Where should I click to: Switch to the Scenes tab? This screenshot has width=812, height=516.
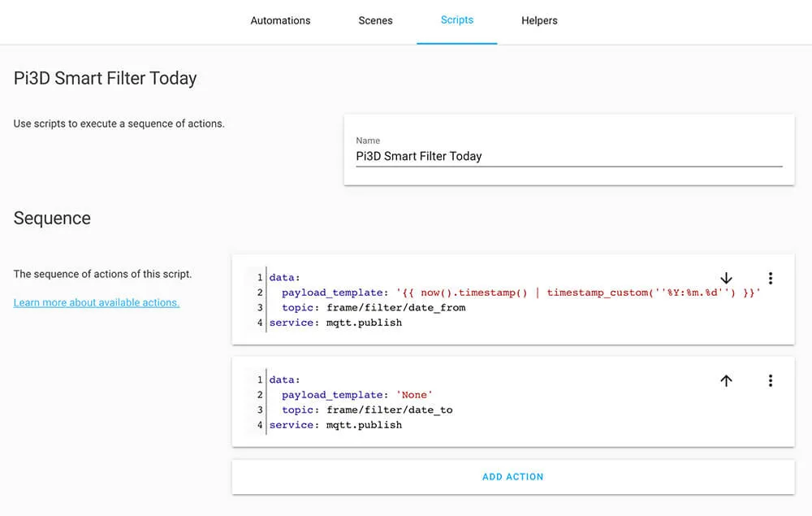(x=375, y=21)
